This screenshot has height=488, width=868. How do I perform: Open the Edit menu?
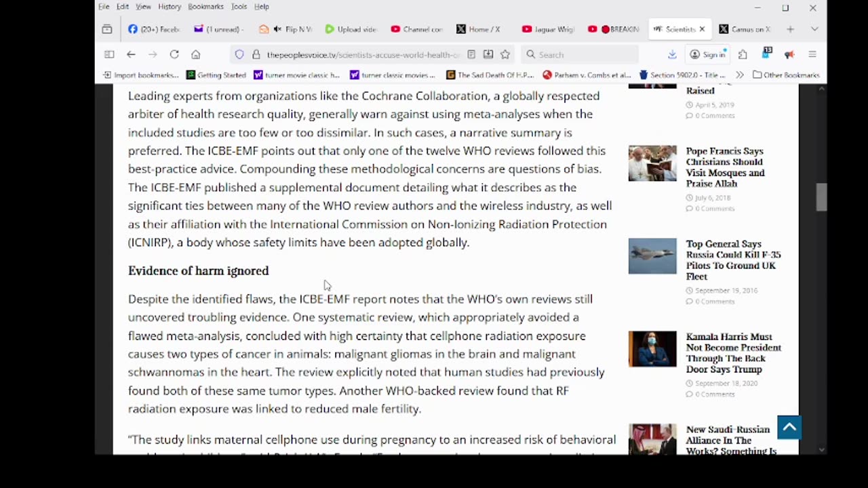click(122, 7)
